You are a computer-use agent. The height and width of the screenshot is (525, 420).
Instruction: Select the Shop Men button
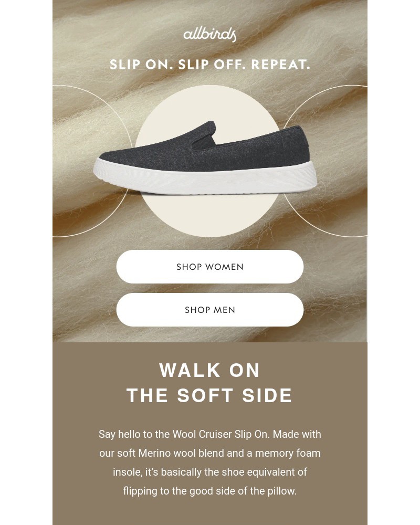[x=209, y=310]
